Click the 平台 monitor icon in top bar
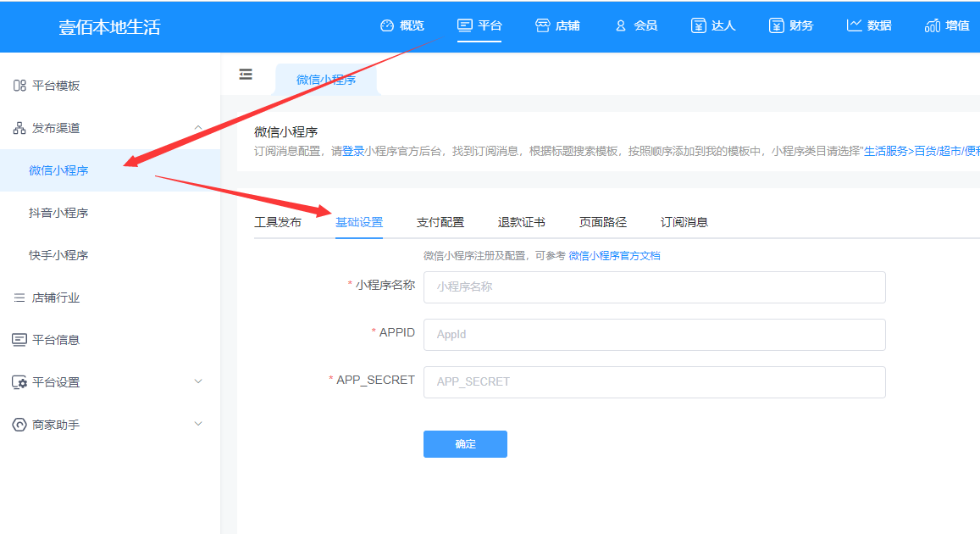 click(x=464, y=25)
